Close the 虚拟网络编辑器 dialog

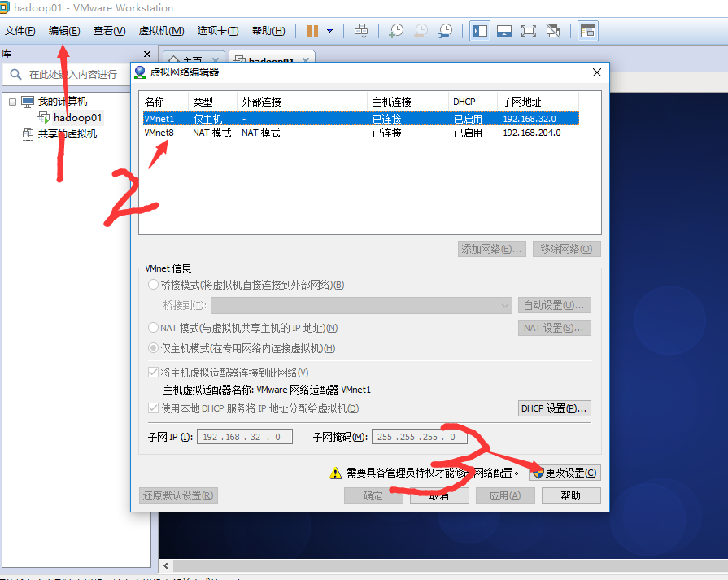[x=597, y=72]
